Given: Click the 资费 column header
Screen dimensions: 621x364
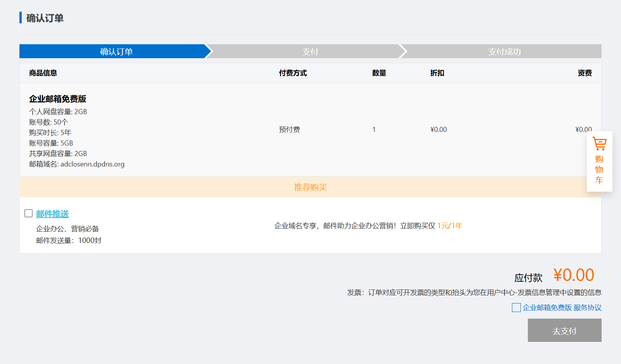Looking at the screenshot, I should coord(585,73).
